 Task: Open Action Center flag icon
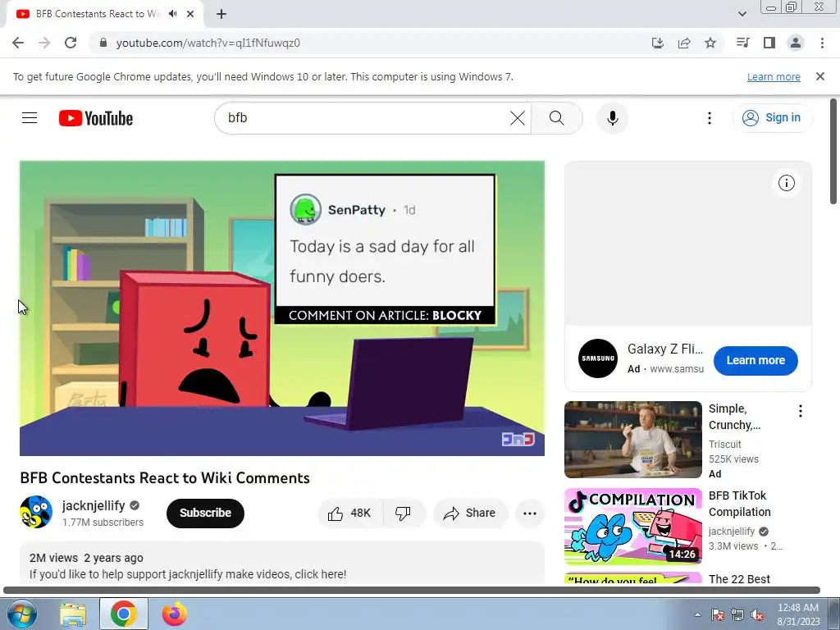(x=717, y=615)
